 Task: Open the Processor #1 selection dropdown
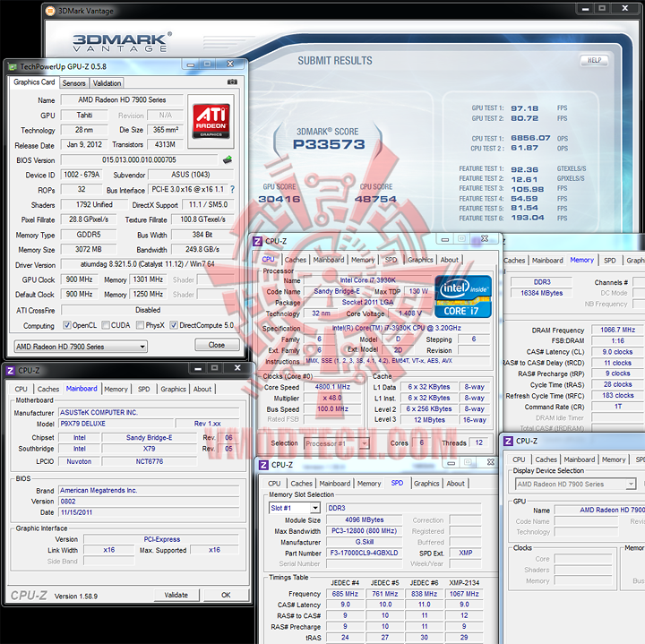point(337,443)
